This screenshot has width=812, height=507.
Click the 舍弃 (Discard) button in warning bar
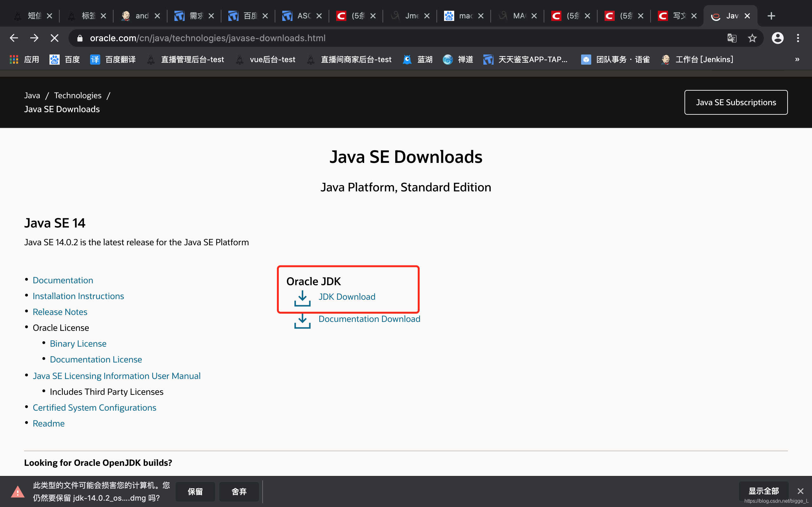tap(239, 491)
